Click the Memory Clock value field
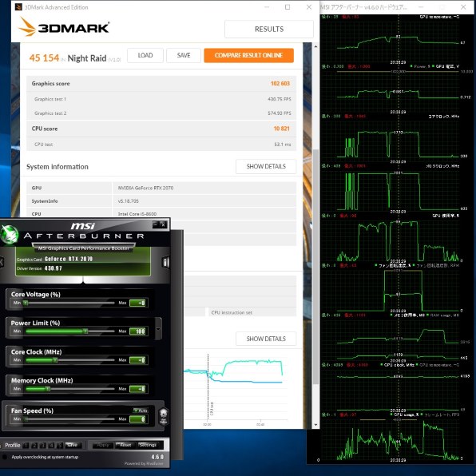The height and width of the screenshot is (476, 476). click(138, 389)
